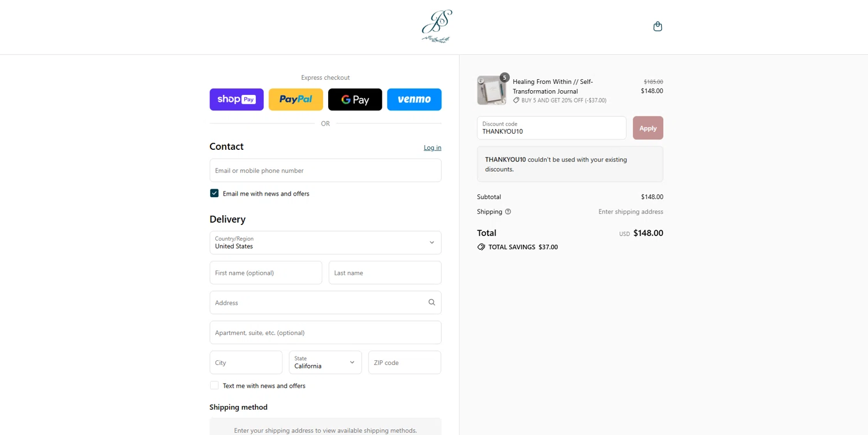Click the TOTAL SAVINGS $37.00 text
Viewport: 868px width, 435px height.
(523, 247)
